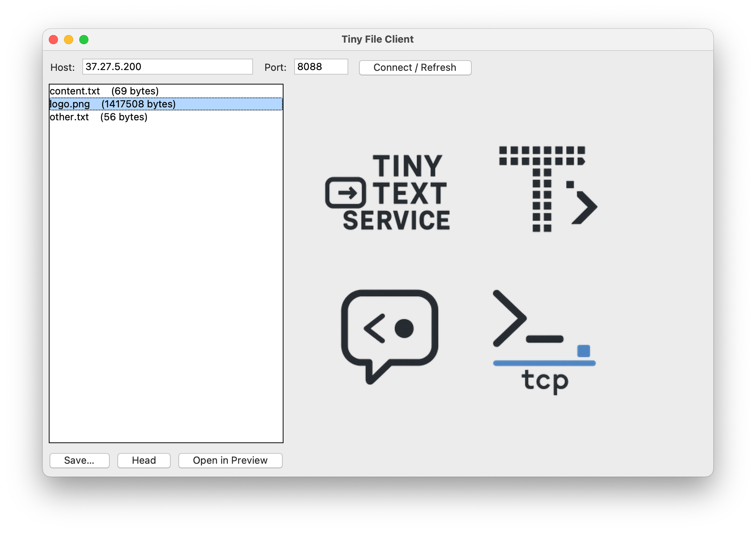The image size is (756, 533).
Task: Focus the Host address input field
Action: pos(167,67)
